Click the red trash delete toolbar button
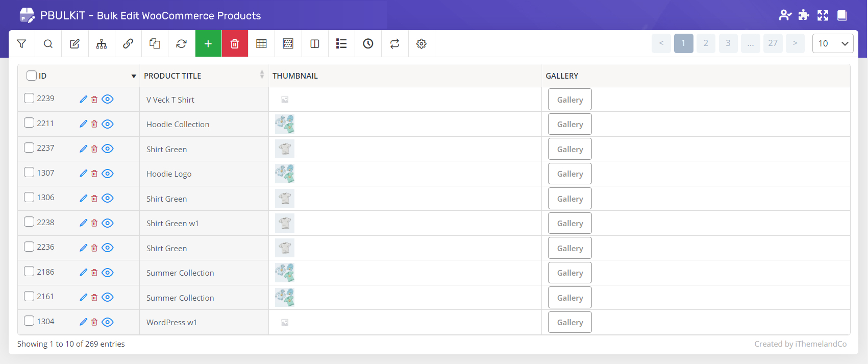Screen dimensions: 868x364 pyautogui.click(x=235, y=44)
